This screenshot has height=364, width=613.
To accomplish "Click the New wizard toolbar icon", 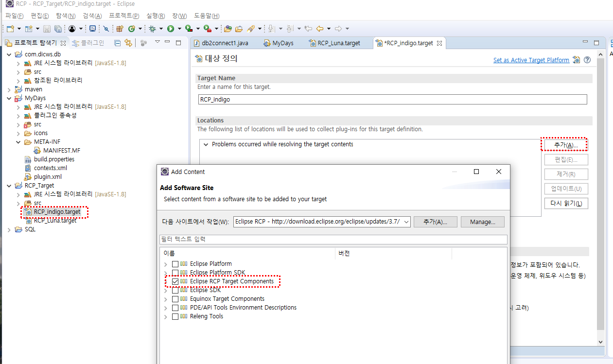I will click(10, 29).
